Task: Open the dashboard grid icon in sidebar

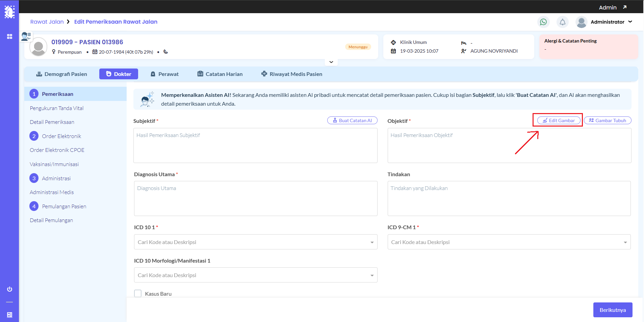Action: [9, 36]
